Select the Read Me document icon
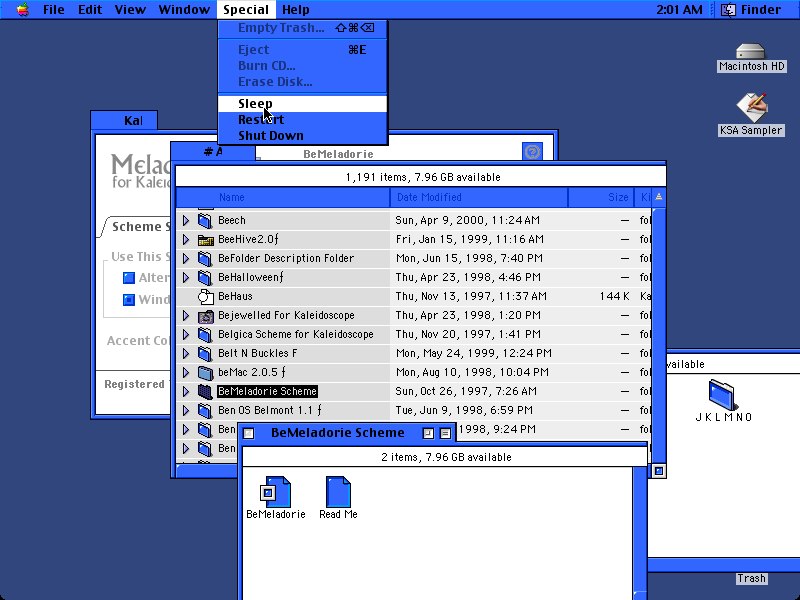The image size is (800, 600). (x=338, y=492)
